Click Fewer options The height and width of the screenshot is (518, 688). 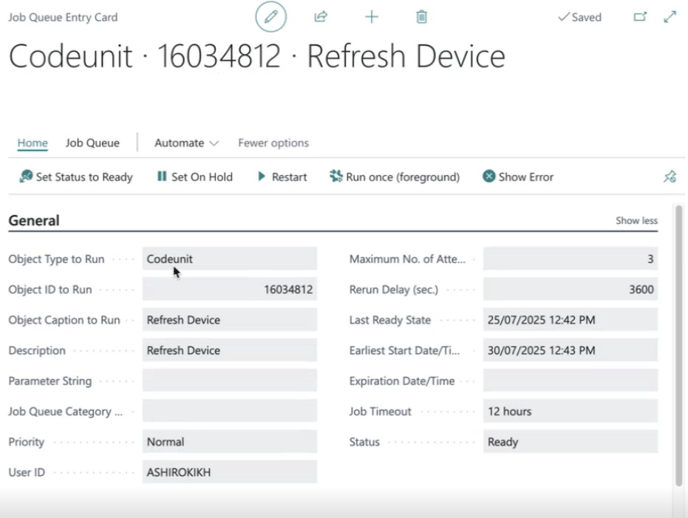[x=273, y=143]
